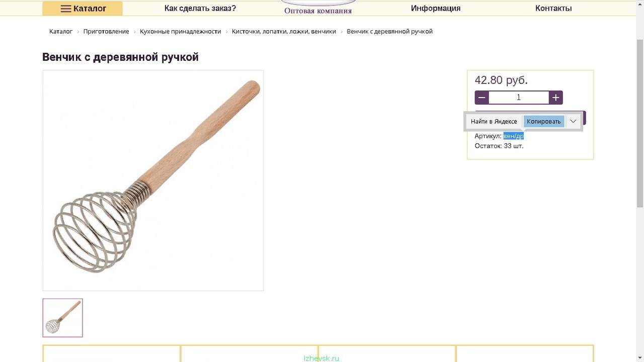Screen dimensions: 644x362
Task: Expand the selection popup chevron arrow
Action: pyautogui.click(x=573, y=121)
